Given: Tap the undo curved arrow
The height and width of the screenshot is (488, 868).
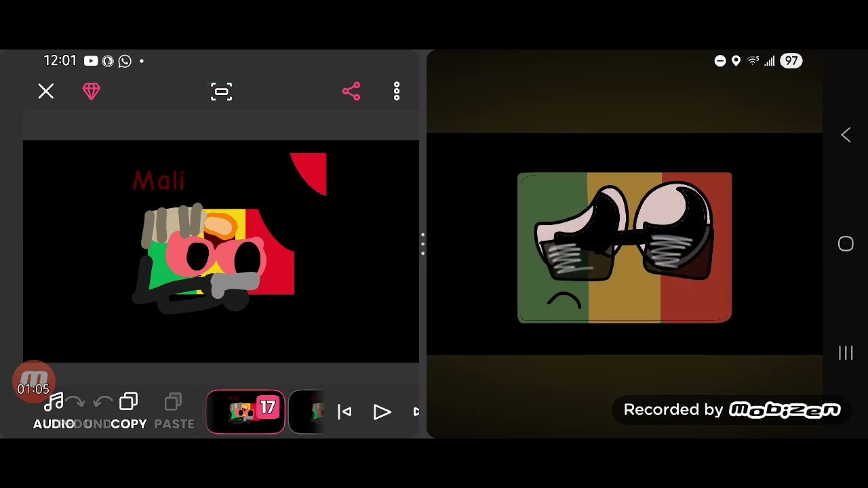Looking at the screenshot, I should tap(102, 403).
